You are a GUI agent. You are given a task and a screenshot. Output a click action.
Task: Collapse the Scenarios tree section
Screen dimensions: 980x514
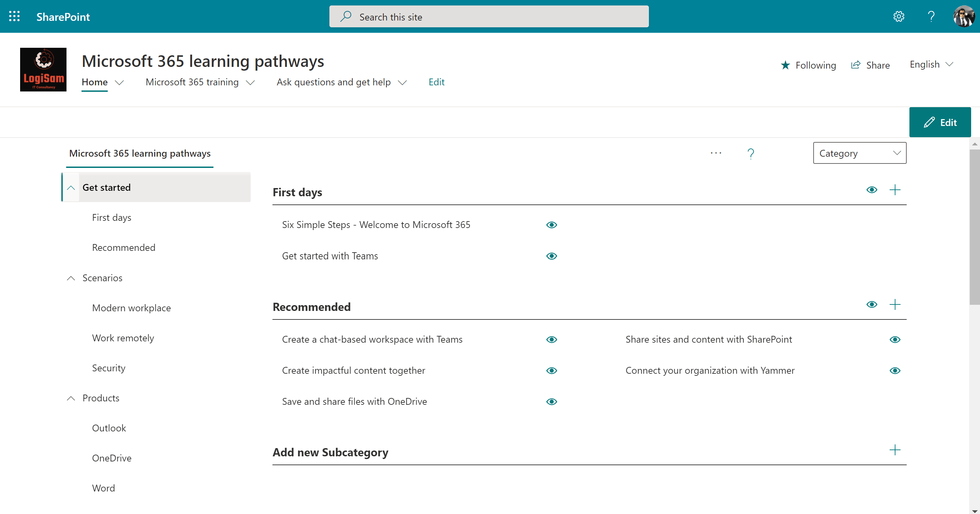tap(71, 278)
